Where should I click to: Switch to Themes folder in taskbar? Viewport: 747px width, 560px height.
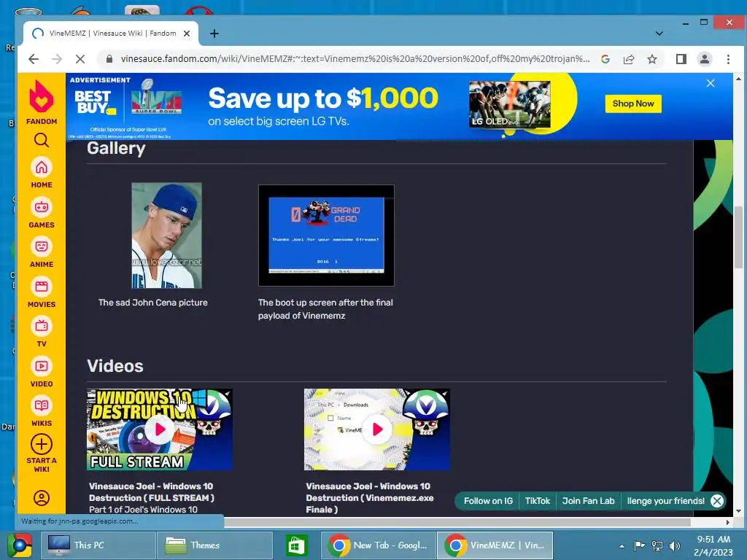pos(215,545)
